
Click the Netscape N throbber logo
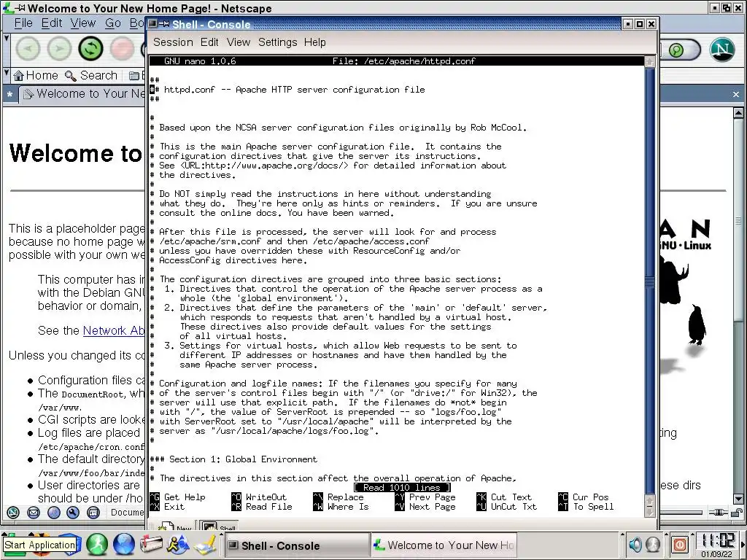[x=722, y=49]
